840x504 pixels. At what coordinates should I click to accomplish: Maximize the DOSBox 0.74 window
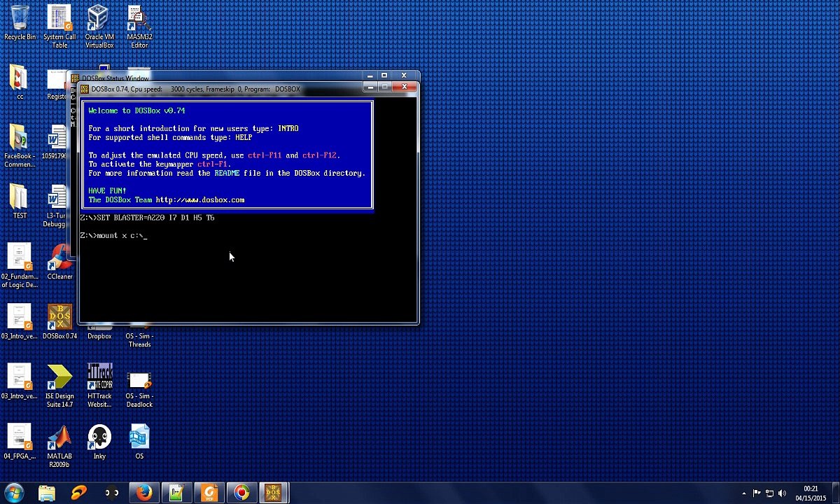384,87
